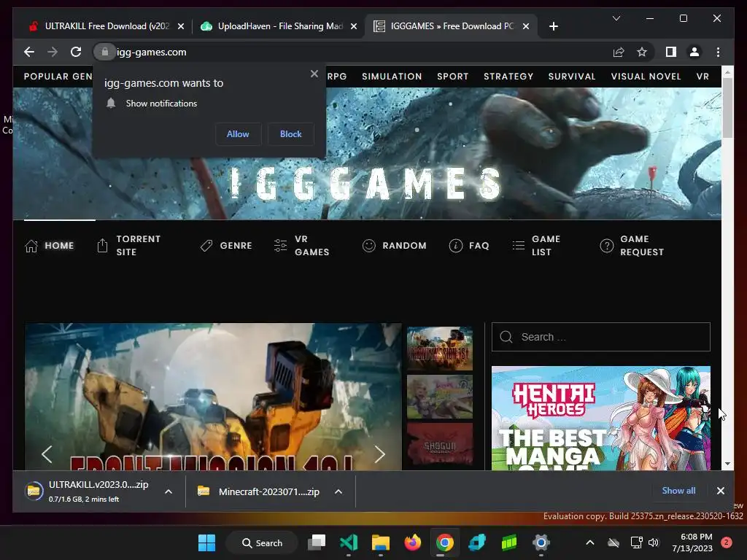The image size is (747, 560).
Task: Show hidden system tray icons
Action: (589, 542)
